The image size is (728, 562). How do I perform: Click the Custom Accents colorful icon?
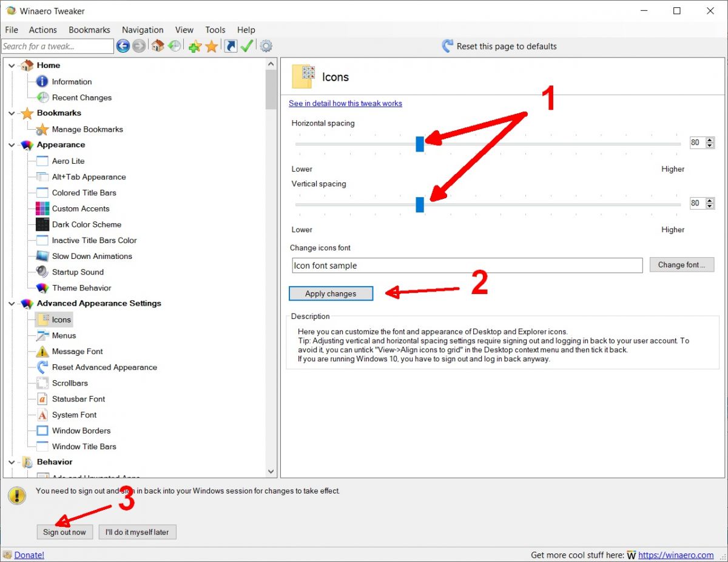click(42, 209)
